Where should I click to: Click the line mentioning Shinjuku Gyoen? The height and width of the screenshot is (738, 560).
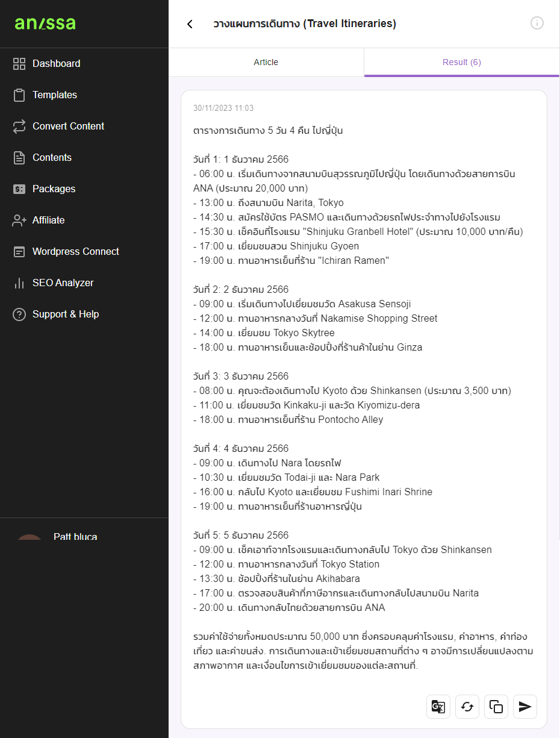[x=276, y=246]
